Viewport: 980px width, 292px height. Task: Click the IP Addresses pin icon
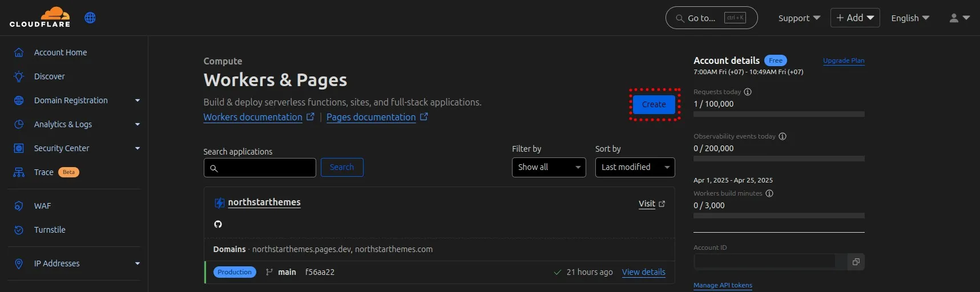click(x=19, y=263)
